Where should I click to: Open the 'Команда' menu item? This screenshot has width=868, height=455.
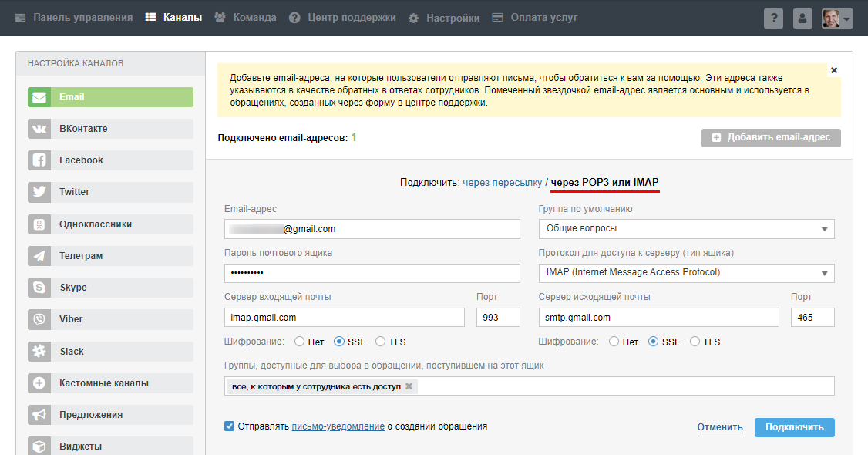(x=245, y=18)
